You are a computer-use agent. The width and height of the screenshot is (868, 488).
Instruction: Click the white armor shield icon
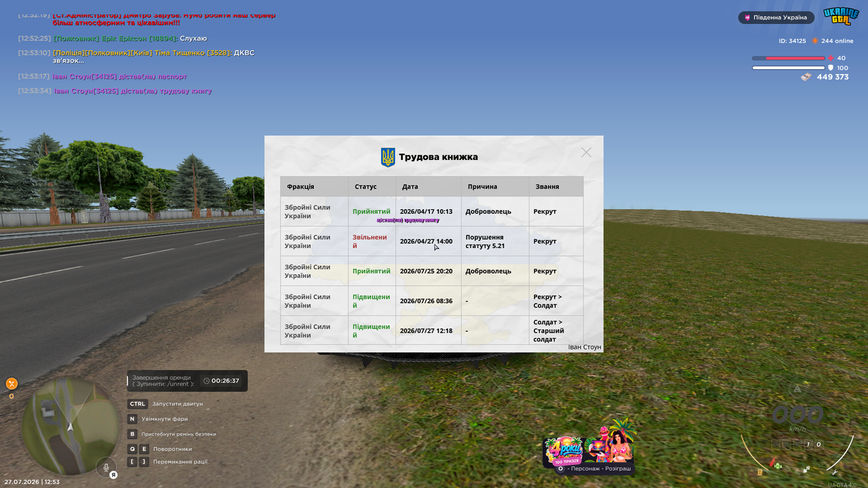(831, 68)
